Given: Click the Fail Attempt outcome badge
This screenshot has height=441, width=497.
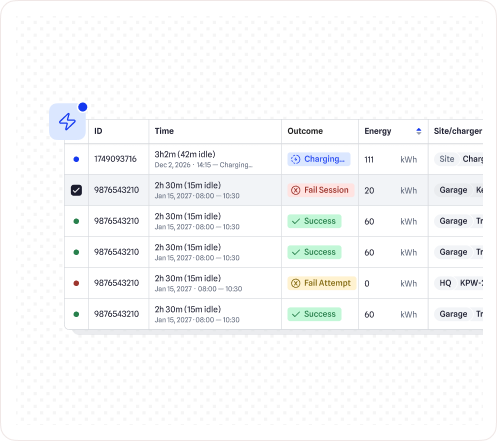Looking at the screenshot, I should [322, 283].
